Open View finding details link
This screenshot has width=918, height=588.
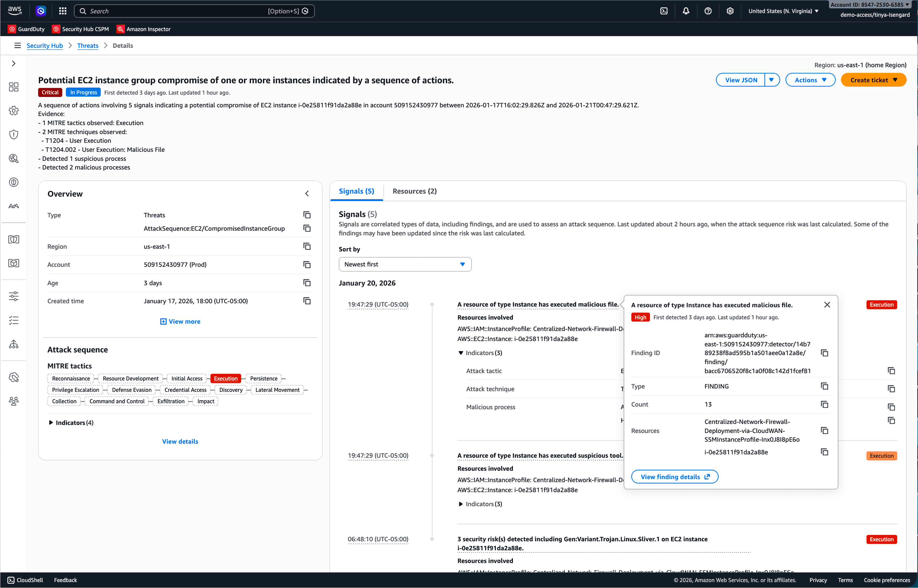(675, 476)
